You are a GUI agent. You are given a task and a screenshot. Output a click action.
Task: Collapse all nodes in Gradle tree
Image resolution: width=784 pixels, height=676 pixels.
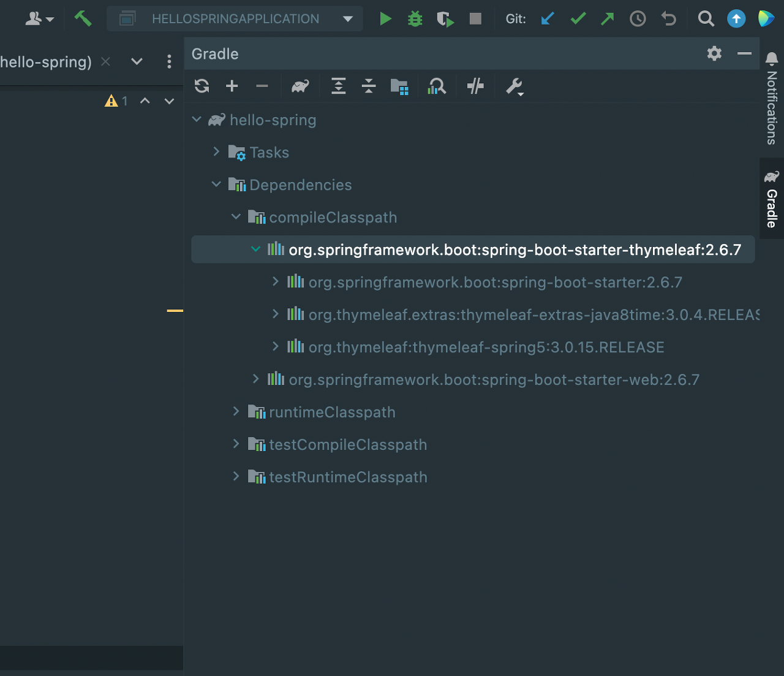tap(369, 86)
